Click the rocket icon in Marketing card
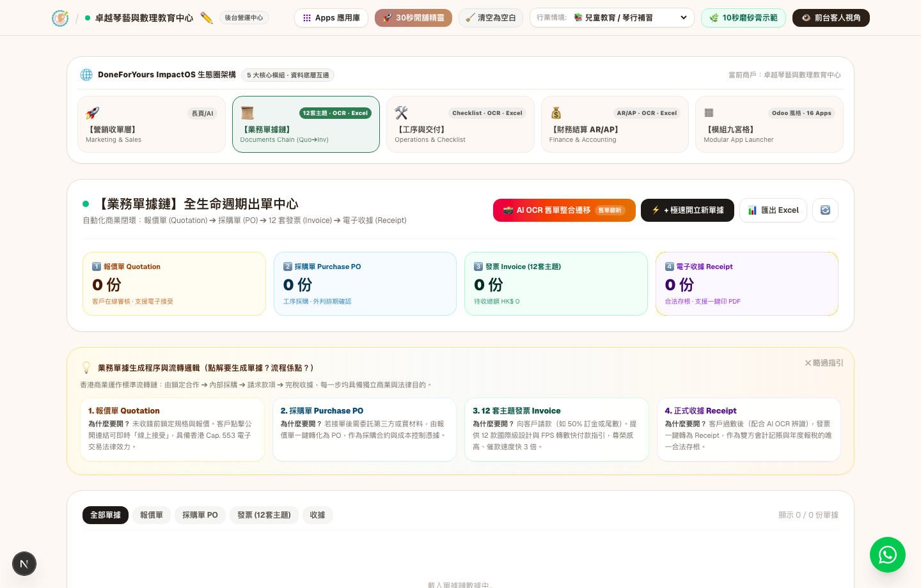921x588 pixels. [x=93, y=113]
